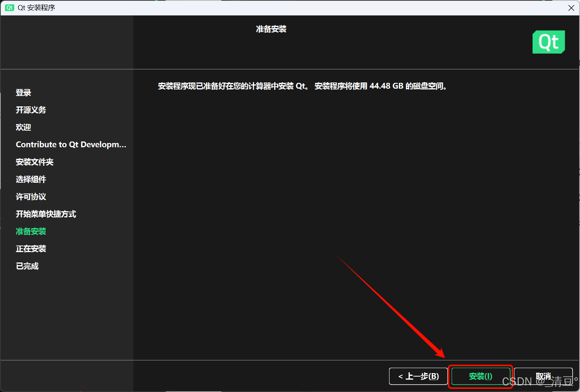Click the Qt 安装程序 window title
Image resolution: width=580 pixels, height=392 pixels.
tap(36, 8)
